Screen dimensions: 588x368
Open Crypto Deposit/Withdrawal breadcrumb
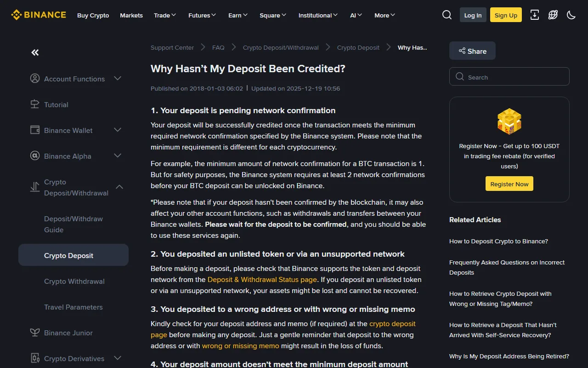281,47
